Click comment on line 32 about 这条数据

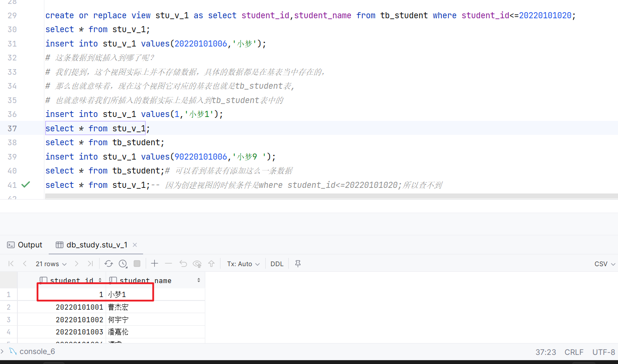100,58
